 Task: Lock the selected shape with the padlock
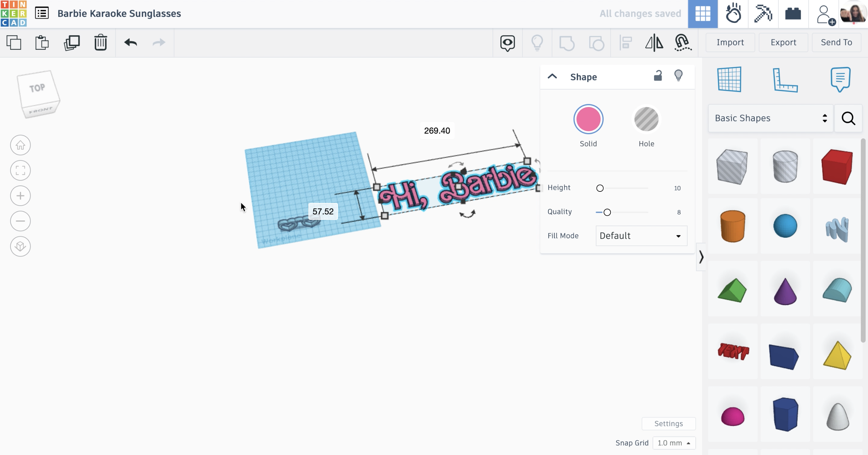coord(658,76)
